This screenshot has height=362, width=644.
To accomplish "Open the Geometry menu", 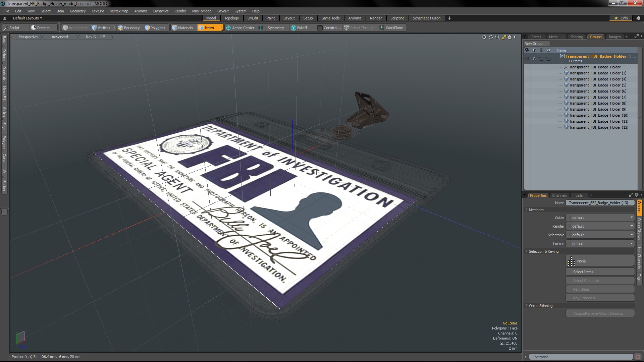I will click(77, 11).
